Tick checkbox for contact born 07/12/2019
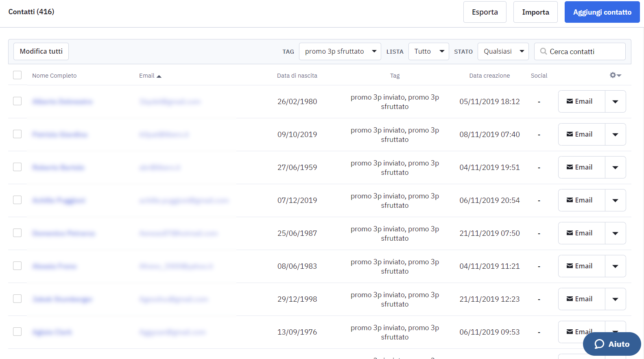This screenshot has height=359, width=644. pyautogui.click(x=17, y=200)
